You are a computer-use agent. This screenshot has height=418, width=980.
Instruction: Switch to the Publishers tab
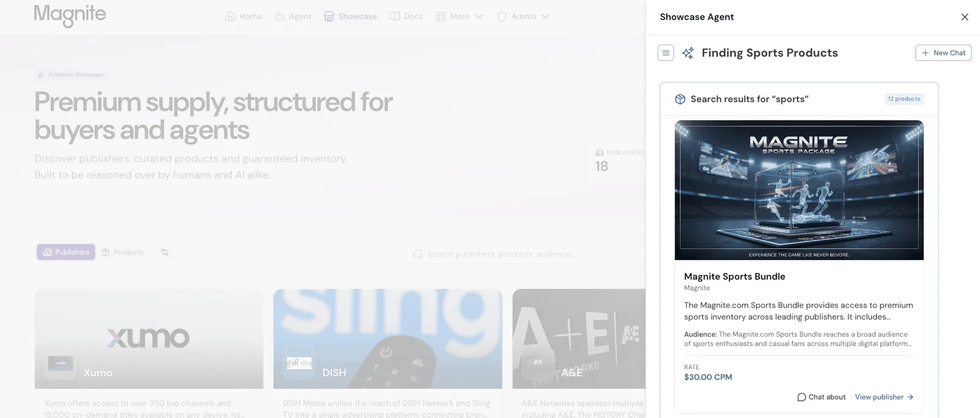[66, 252]
